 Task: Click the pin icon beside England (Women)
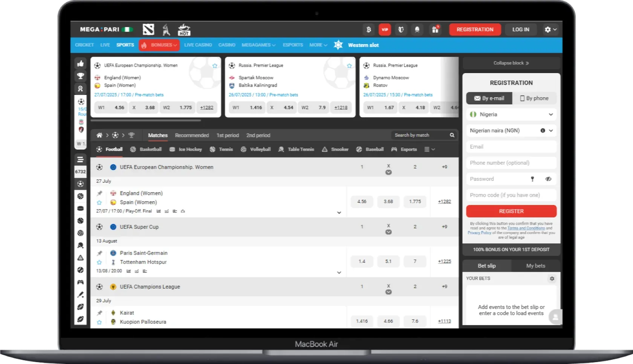coord(99,193)
